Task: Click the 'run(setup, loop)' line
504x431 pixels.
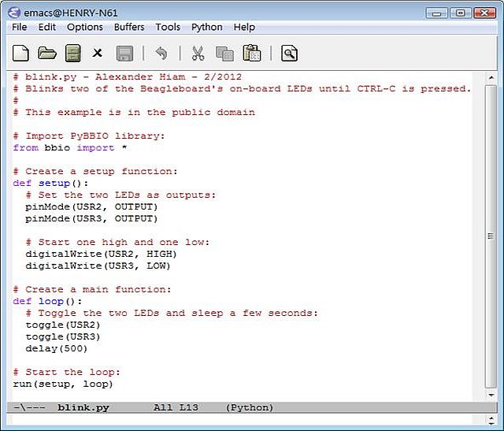Action: click(x=63, y=384)
